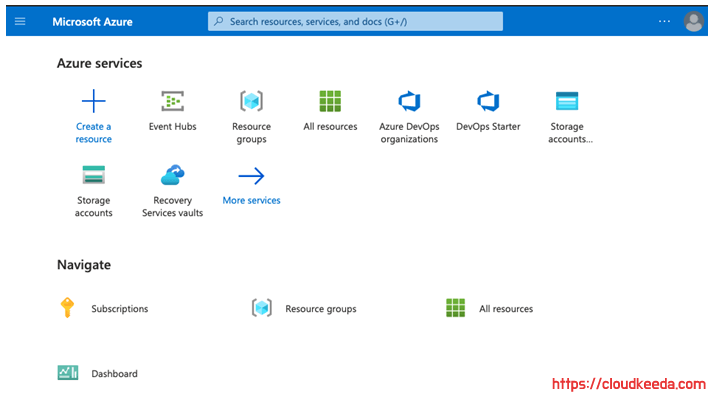Click the More services arrow icon

point(252,176)
